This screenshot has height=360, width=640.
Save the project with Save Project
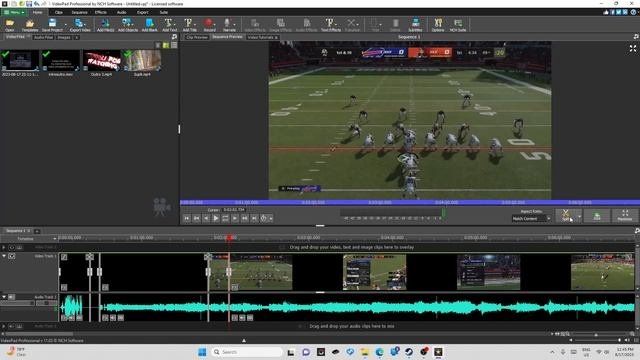(52, 25)
